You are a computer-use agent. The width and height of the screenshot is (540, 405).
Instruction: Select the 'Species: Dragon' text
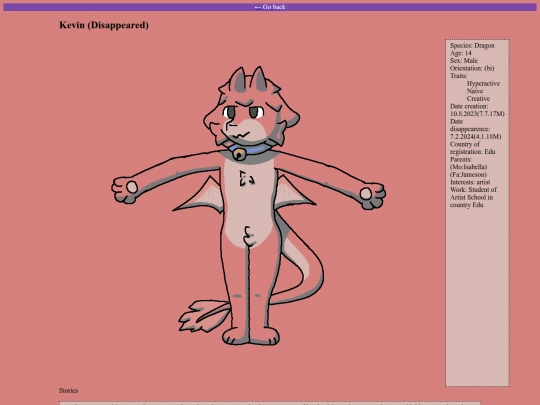pyautogui.click(x=472, y=45)
